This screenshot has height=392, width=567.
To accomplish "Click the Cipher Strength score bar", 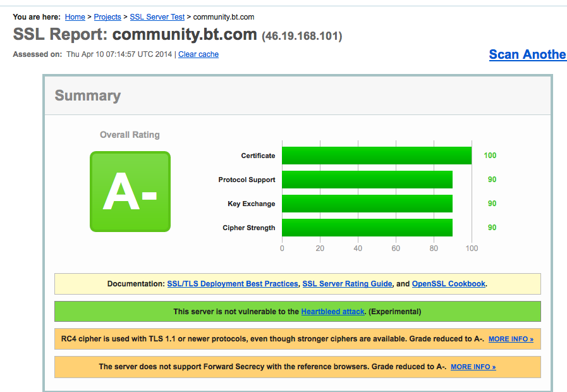I will [367, 228].
